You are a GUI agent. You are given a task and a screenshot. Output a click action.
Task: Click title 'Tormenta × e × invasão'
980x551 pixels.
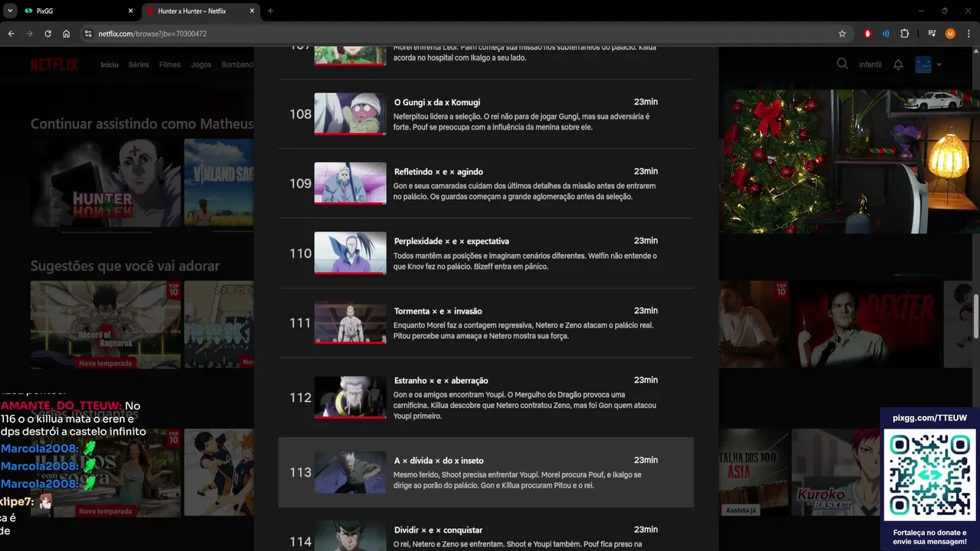(x=438, y=311)
